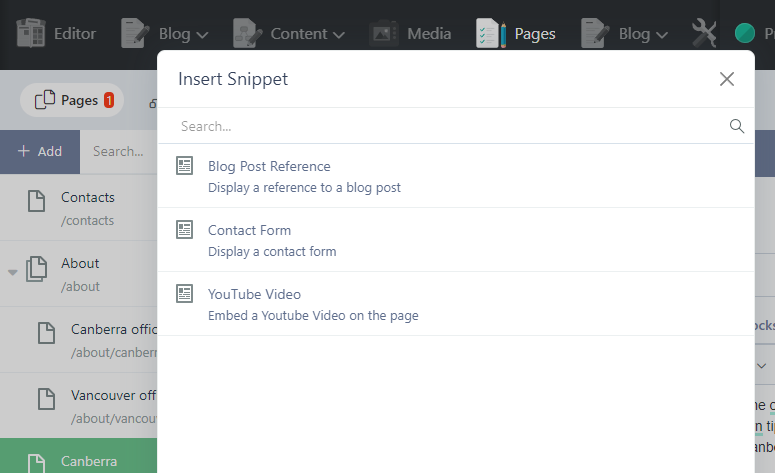The width and height of the screenshot is (775, 473).
Task: Click the green circle icon in top bar
Action: (x=744, y=34)
